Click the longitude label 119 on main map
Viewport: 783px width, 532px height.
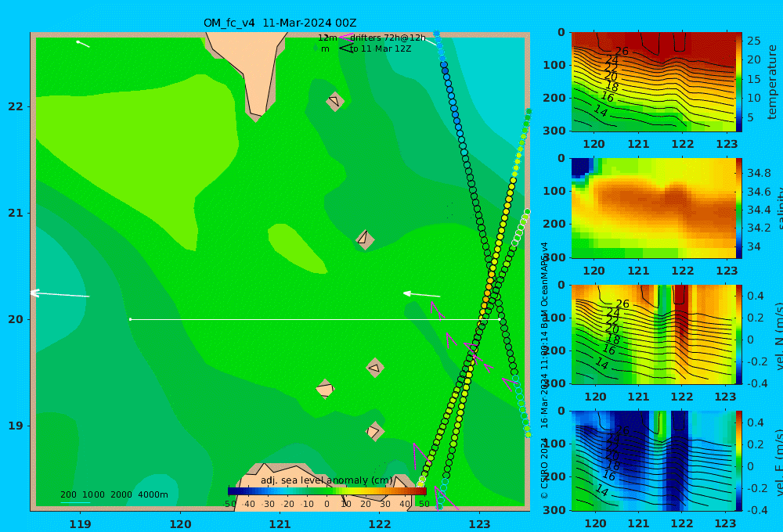point(81,524)
